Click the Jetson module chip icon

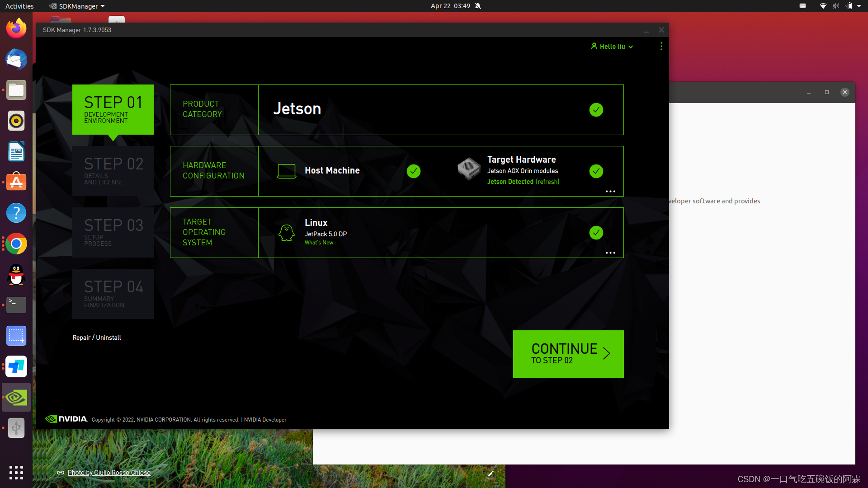[x=469, y=169]
